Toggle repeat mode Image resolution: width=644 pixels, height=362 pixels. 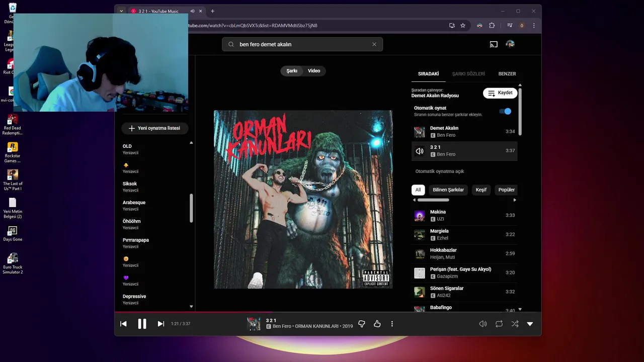tap(499, 324)
